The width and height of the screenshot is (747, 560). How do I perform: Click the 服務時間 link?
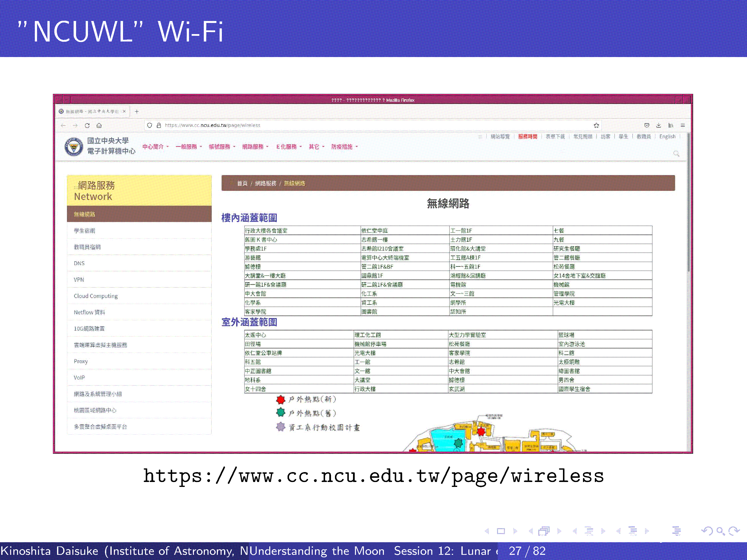[x=527, y=136]
